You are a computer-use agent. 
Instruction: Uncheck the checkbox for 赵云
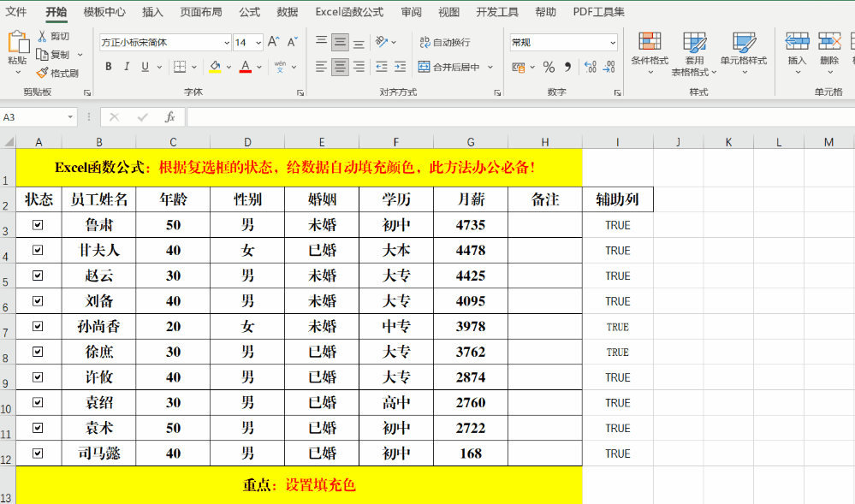(x=38, y=276)
